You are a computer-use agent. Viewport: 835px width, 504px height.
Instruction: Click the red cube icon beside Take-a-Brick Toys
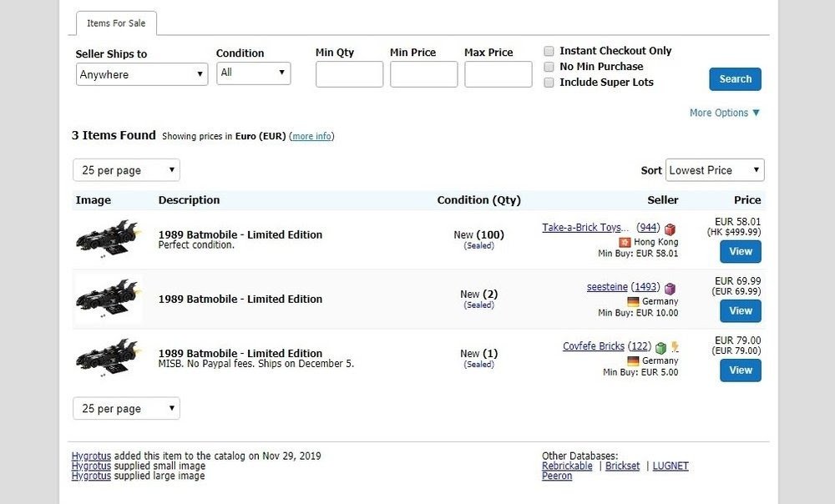tap(670, 229)
